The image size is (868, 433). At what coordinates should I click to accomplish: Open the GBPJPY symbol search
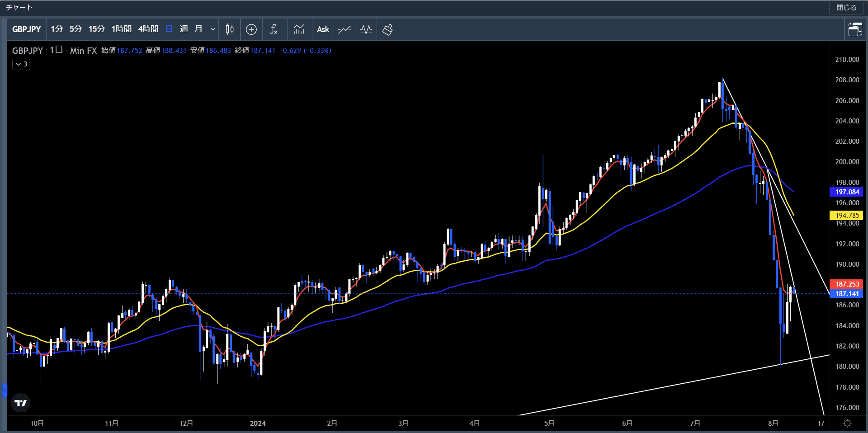tap(27, 29)
